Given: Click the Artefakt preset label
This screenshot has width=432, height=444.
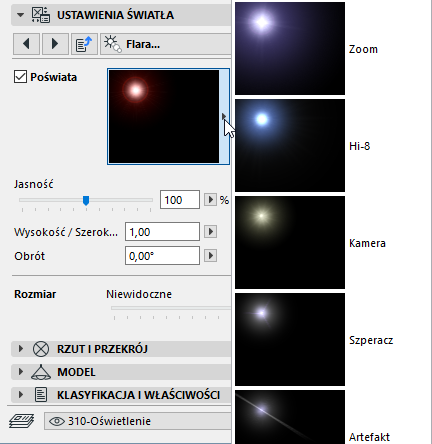Looking at the screenshot, I should tap(369, 437).
